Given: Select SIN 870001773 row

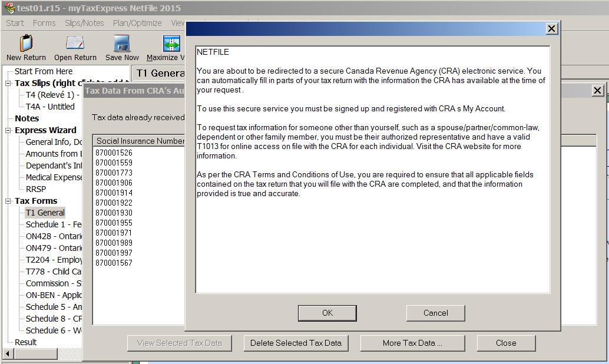Looking at the screenshot, I should coord(114,173).
